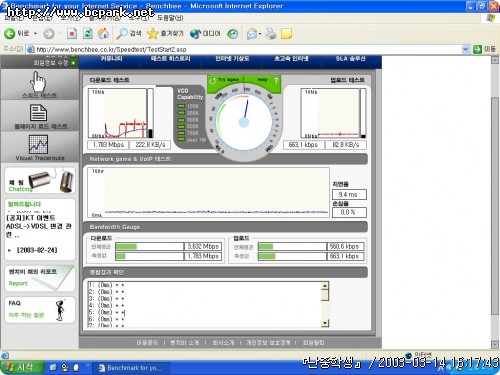Click the red Stop loading icon

pos(72,34)
